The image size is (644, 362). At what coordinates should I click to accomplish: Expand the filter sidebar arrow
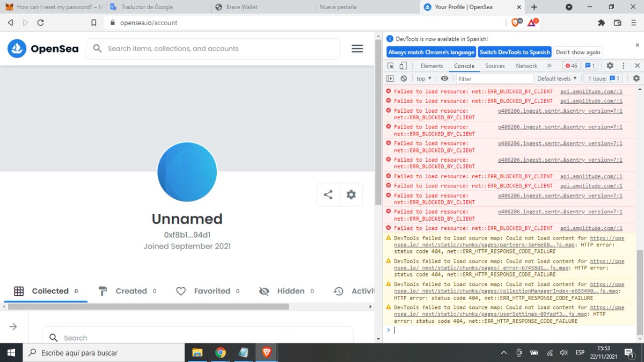pos(13,327)
